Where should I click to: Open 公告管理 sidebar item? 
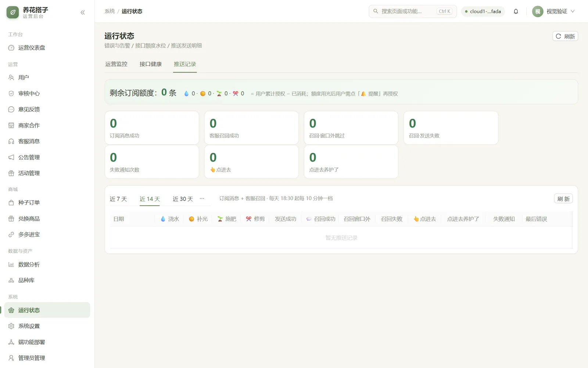coord(47,157)
